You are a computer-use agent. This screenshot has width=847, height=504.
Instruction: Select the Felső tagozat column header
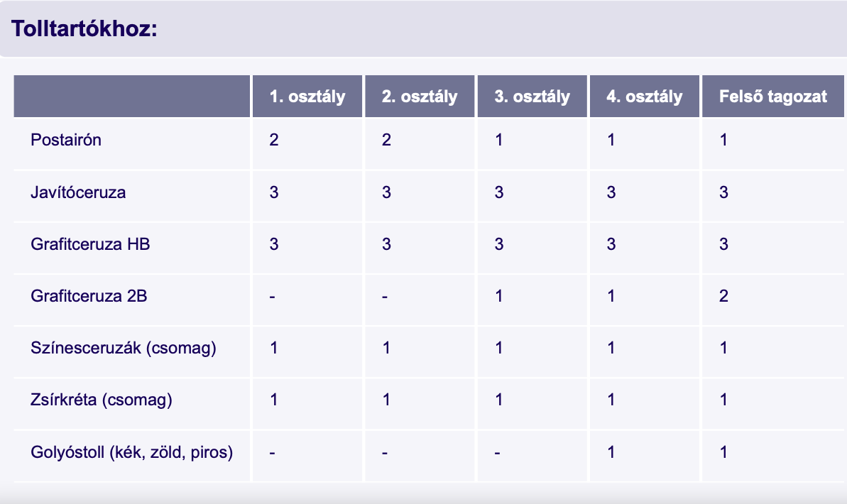(x=773, y=97)
